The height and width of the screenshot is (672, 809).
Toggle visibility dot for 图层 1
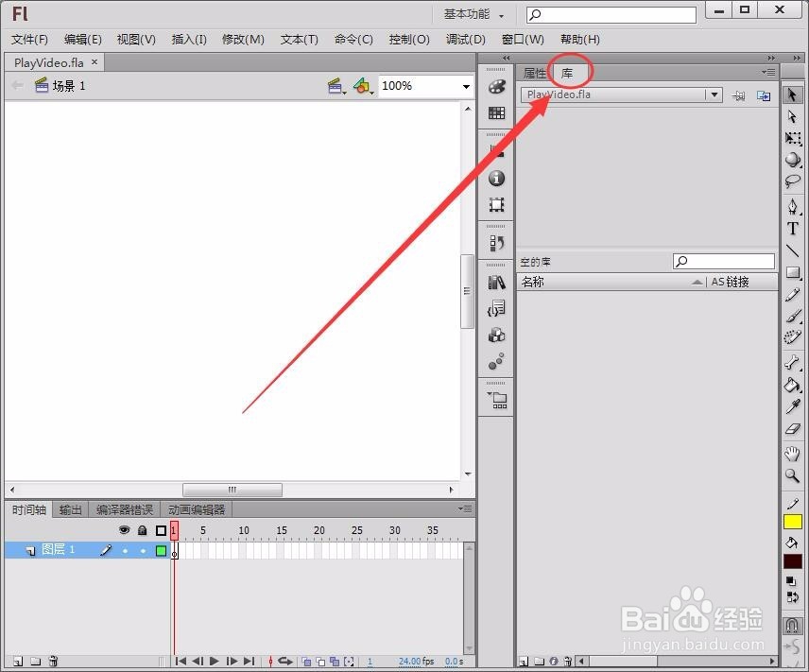pos(125,551)
